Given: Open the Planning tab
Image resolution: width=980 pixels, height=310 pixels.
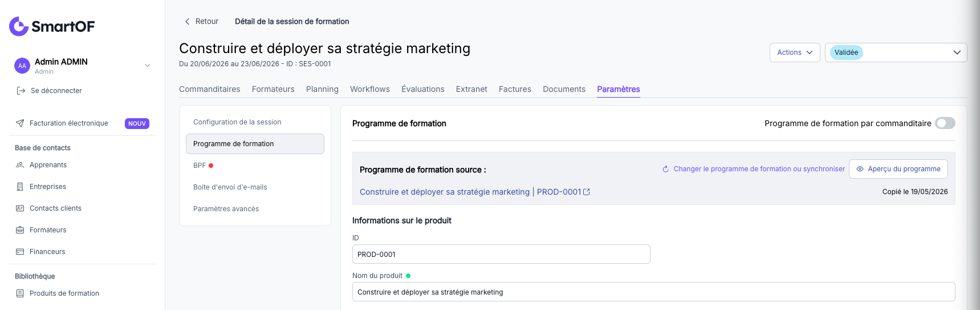Looking at the screenshot, I should click(x=322, y=89).
